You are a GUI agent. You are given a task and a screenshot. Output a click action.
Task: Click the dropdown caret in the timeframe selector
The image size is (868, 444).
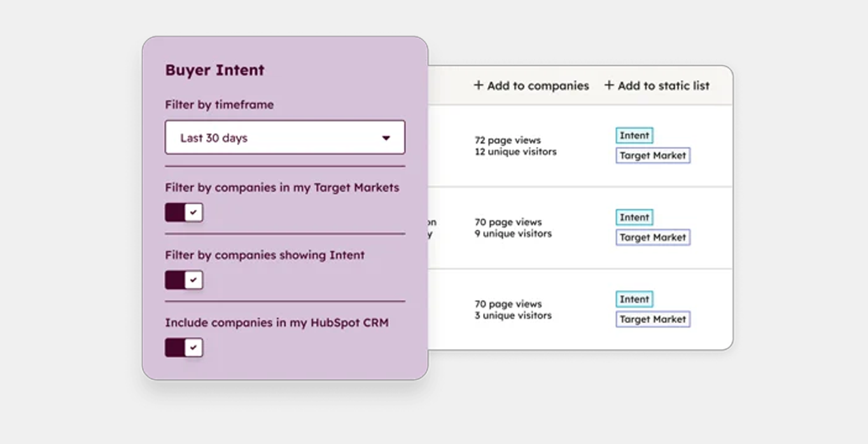[x=387, y=137]
